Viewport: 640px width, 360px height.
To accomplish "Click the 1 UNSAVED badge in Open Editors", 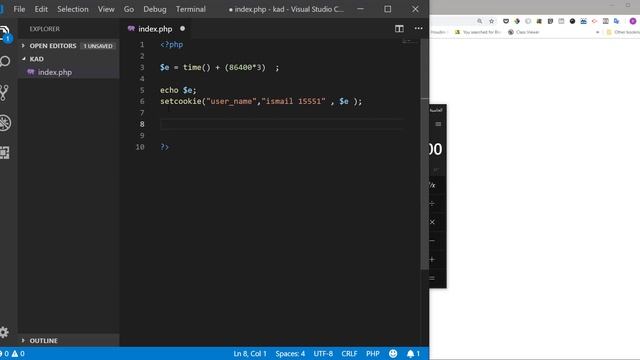I will click(x=98, y=46).
